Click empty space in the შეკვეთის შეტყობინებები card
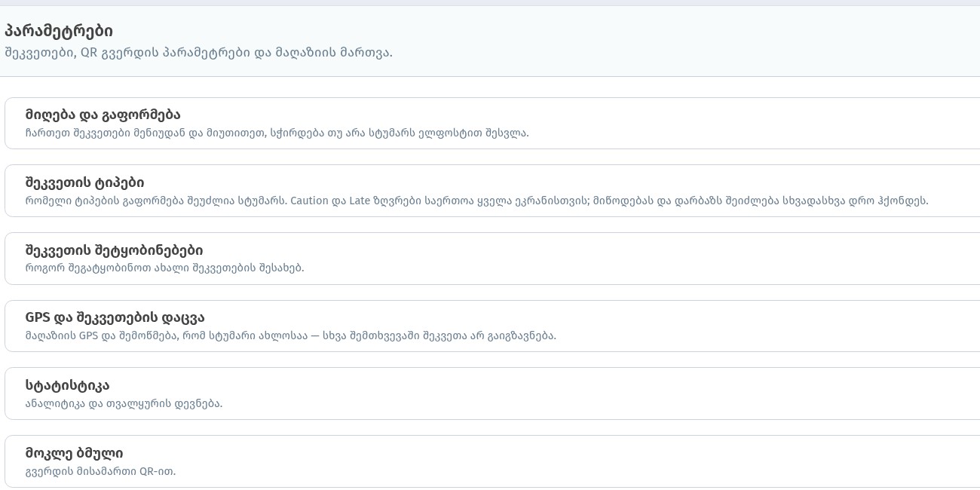This screenshot has height=490, width=980. (x=603, y=259)
